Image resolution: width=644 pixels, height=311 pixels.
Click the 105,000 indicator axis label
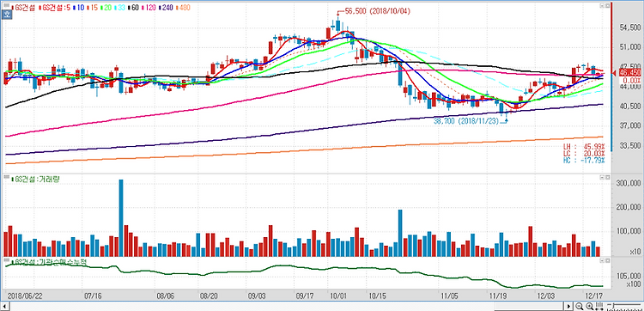pyautogui.click(x=629, y=275)
